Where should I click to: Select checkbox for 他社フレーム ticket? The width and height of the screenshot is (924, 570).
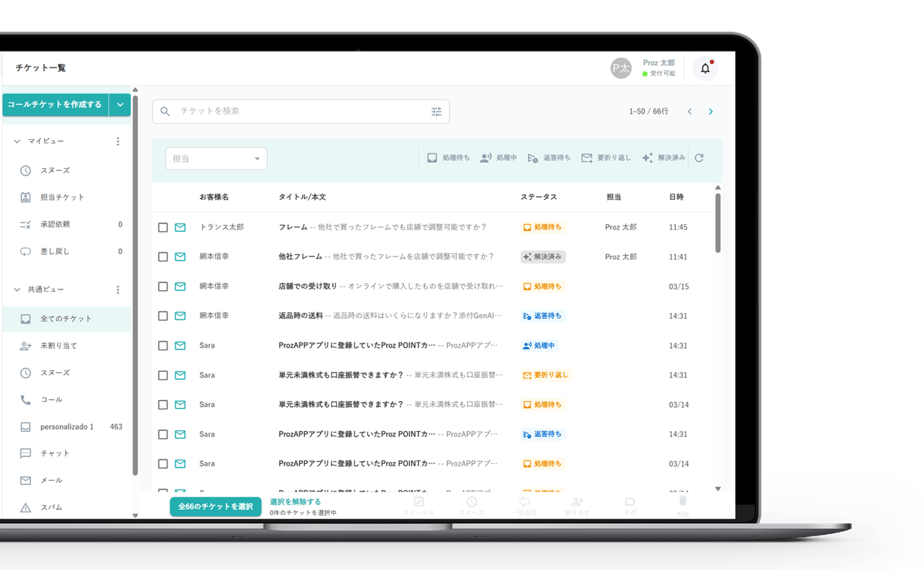click(163, 257)
